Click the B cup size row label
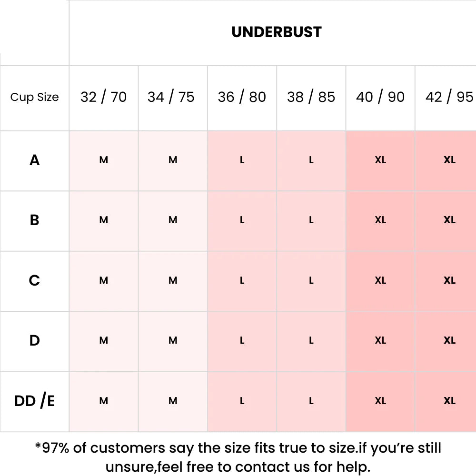The height and width of the screenshot is (476, 476). (34, 220)
